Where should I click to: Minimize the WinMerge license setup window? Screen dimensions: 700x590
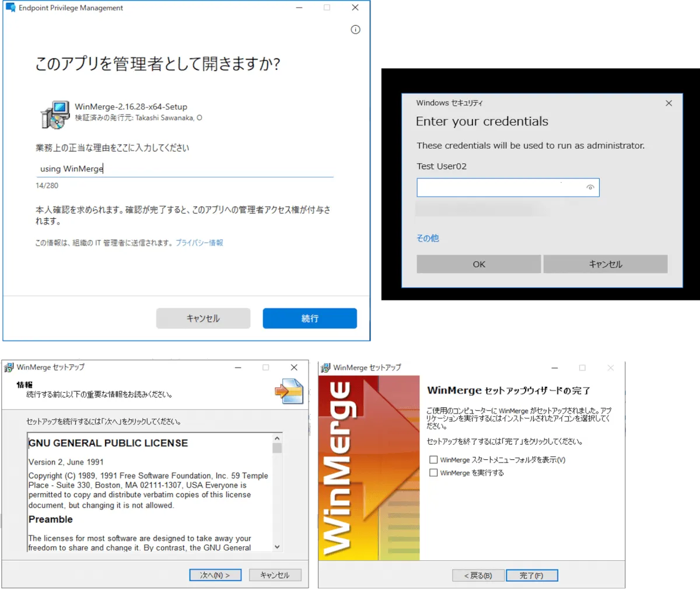click(x=238, y=367)
